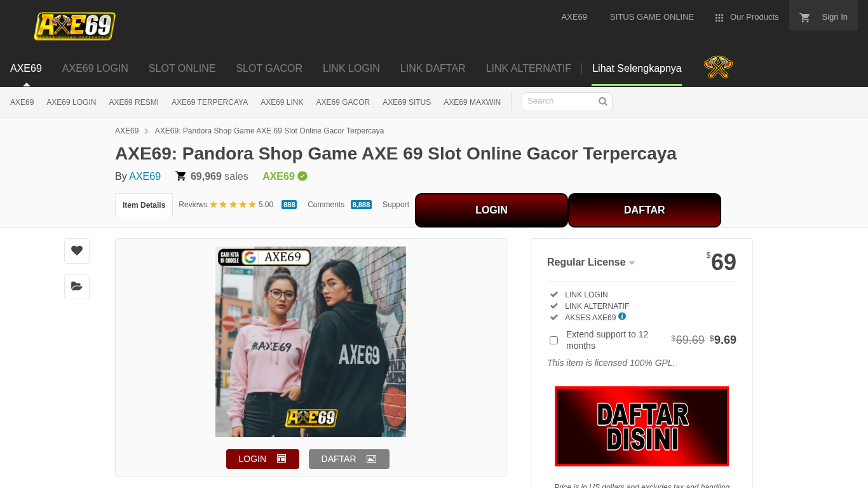Click the green verified badge next to AXE69
This screenshot has height=488, width=868.
[302, 176]
